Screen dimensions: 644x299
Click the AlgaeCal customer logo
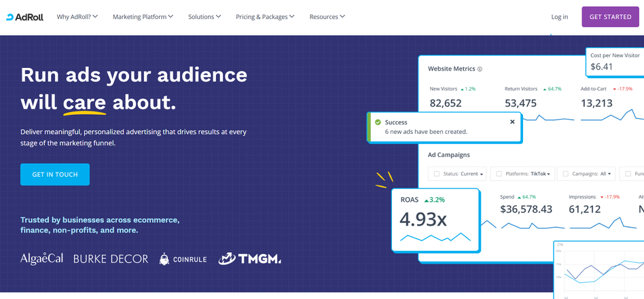[41, 259]
